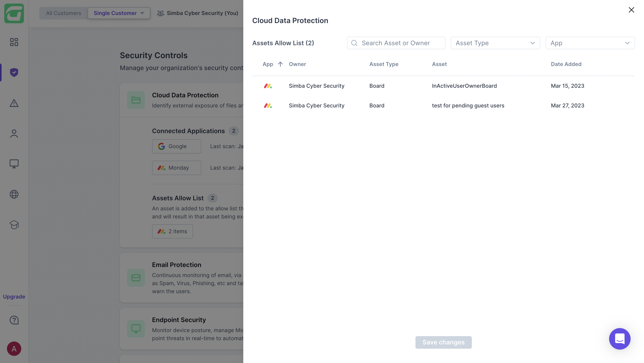This screenshot has width=644, height=363.
Task: Open the Users person icon in sidebar
Action: pos(14,134)
